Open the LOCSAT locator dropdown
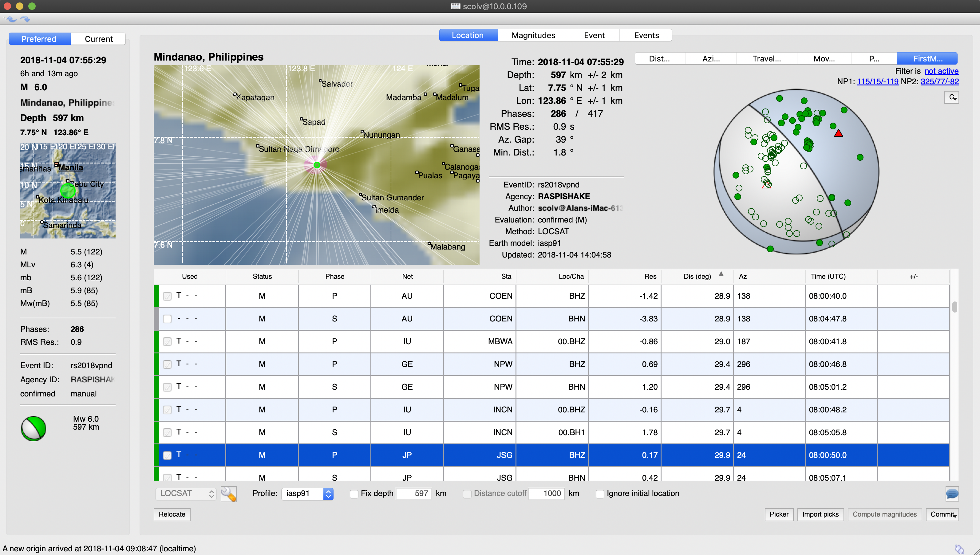 click(x=186, y=494)
